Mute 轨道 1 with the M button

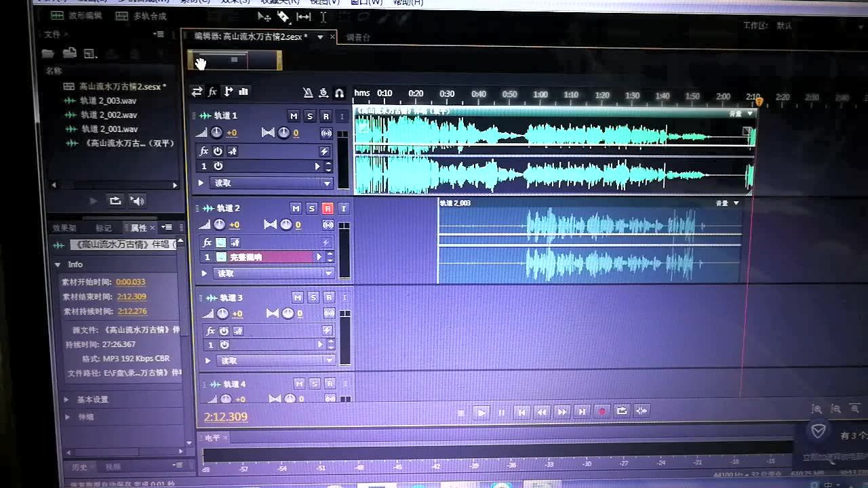[294, 116]
